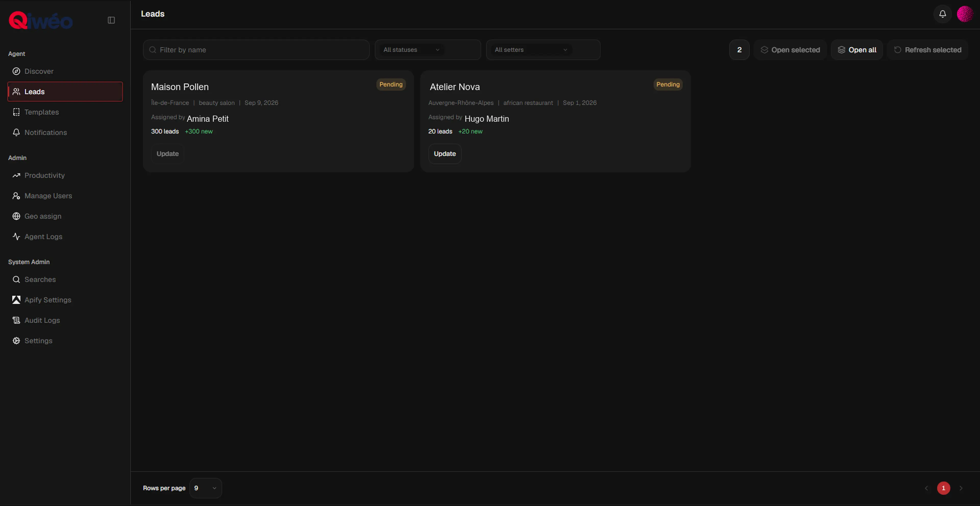Open the Rows per page dropdown
980x506 pixels.
click(x=205, y=488)
